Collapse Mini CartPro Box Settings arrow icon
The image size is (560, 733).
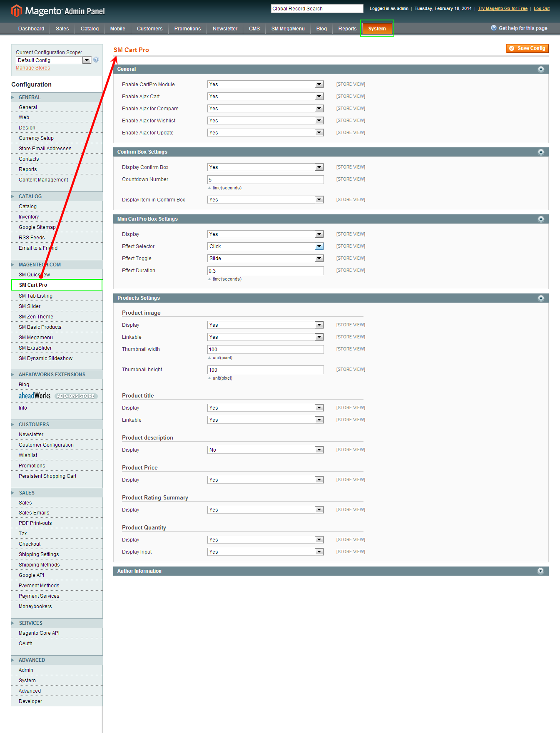541,219
